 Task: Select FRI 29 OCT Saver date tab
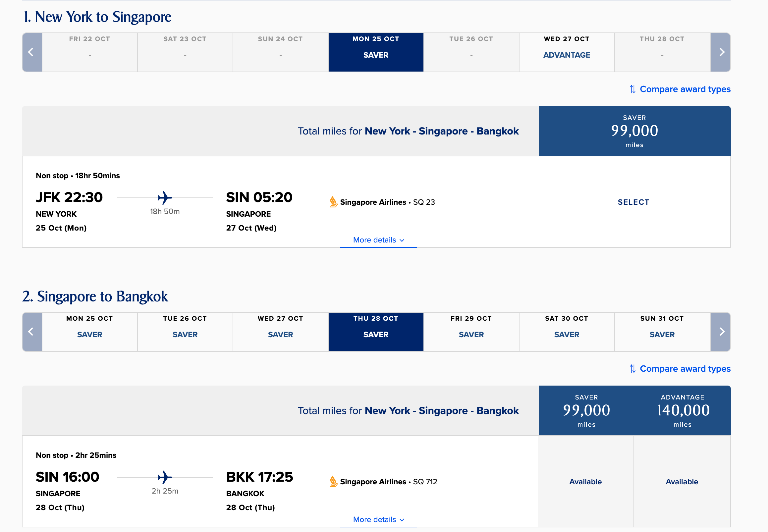pyautogui.click(x=471, y=332)
